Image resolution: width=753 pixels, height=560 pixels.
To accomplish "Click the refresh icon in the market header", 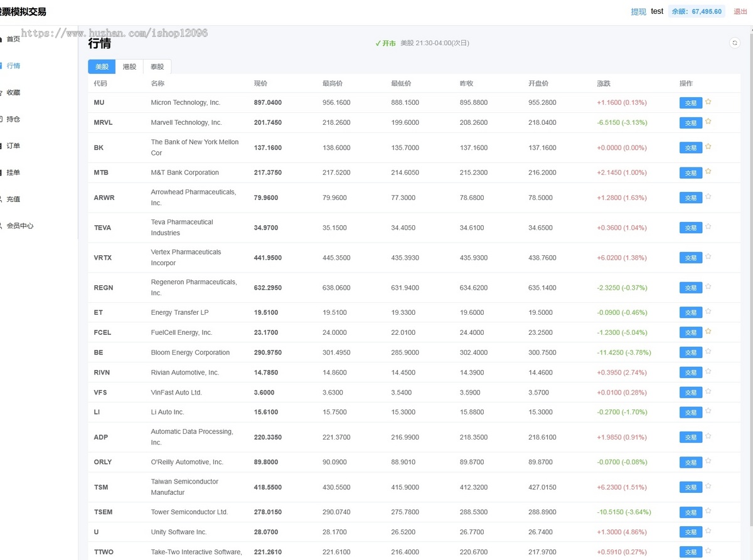I will pyautogui.click(x=735, y=43).
